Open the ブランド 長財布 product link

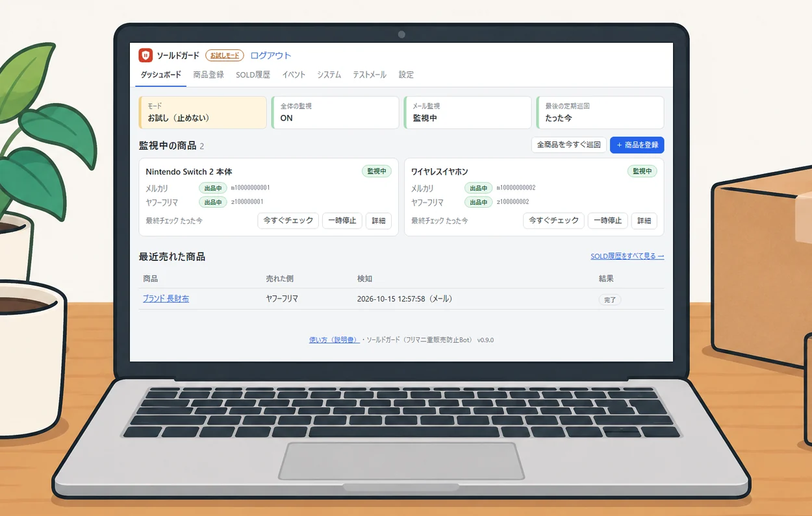(x=166, y=299)
